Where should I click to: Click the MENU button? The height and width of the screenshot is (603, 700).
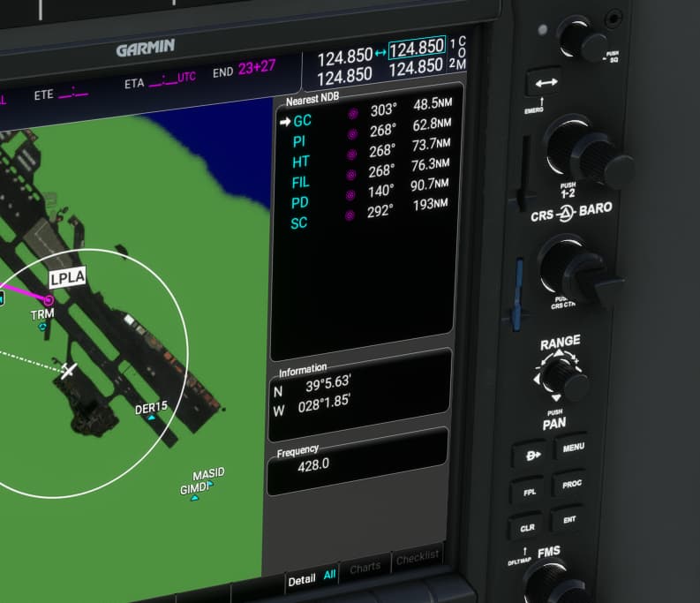(x=573, y=447)
